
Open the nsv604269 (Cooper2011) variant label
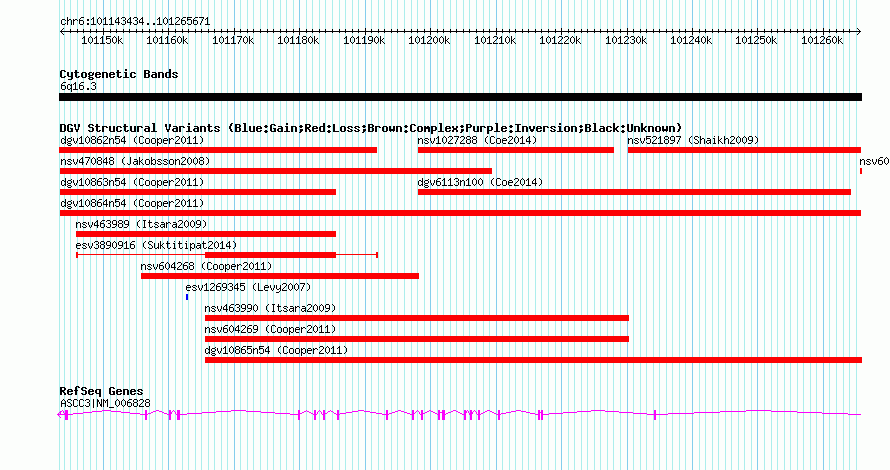[x=270, y=329]
